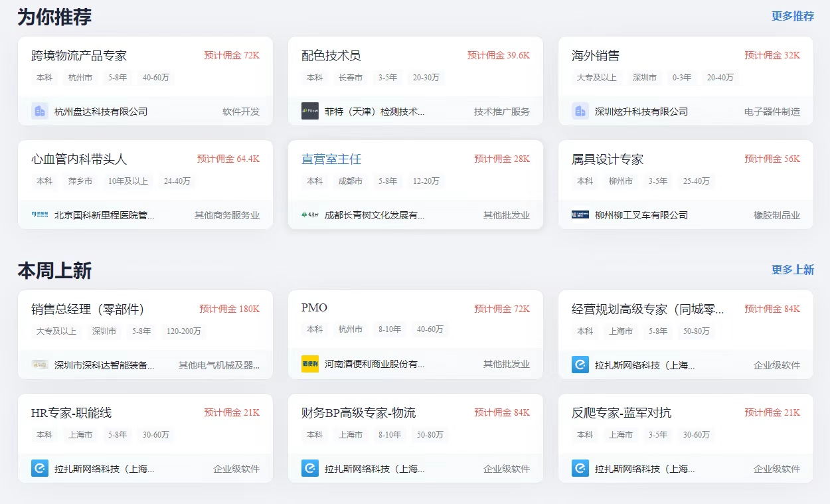Click the 心血管内科带头人 job title
Viewport: 830px width, 504px height.
(79, 159)
